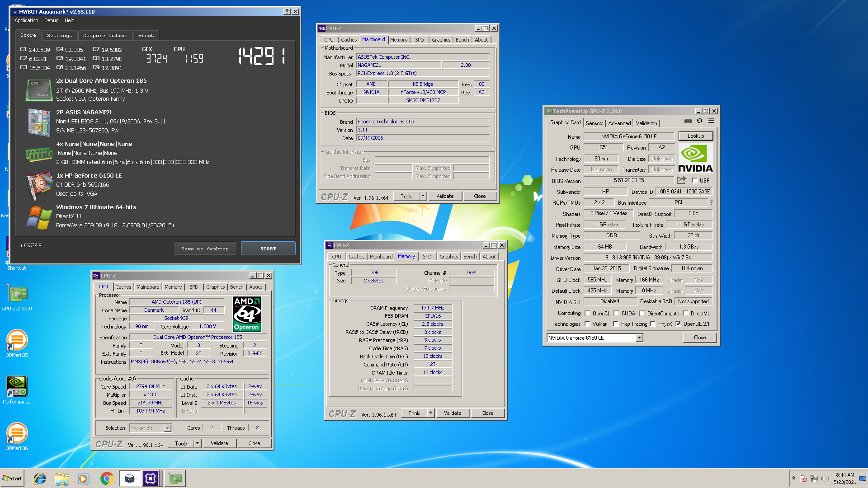Expand Tools dropdown arrow in CPU-Z CPU window
The height and width of the screenshot is (488, 868).
point(197,443)
